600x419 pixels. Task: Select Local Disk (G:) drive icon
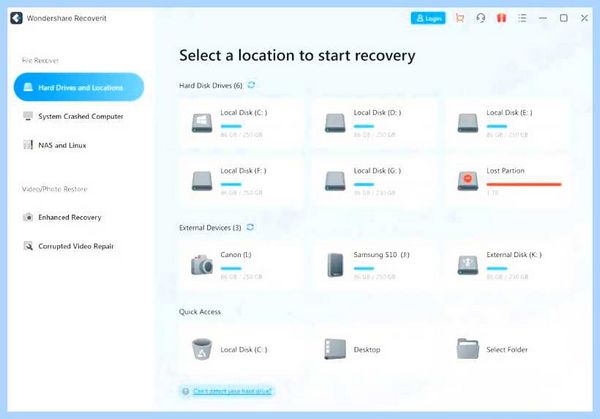pos(335,181)
